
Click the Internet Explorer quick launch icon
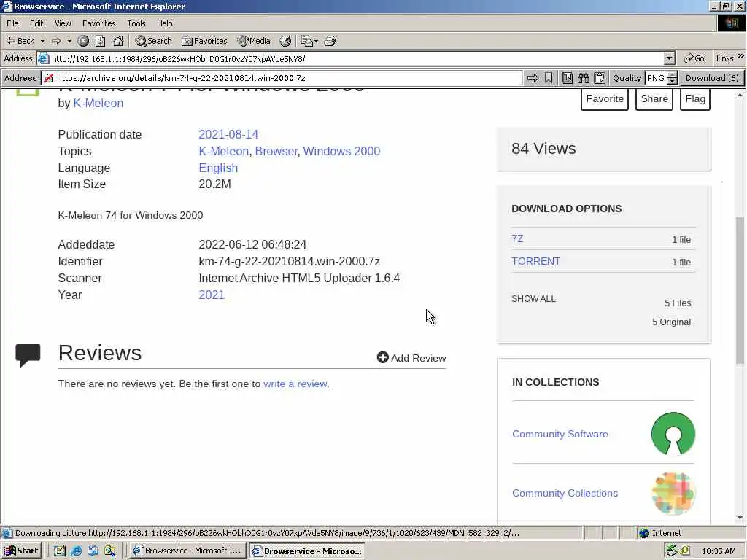(x=76, y=551)
